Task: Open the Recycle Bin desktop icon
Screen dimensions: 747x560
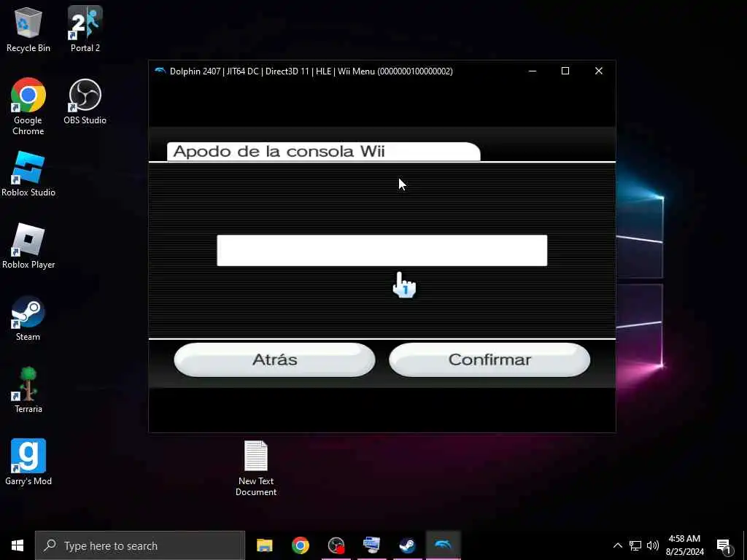Action: point(28,29)
